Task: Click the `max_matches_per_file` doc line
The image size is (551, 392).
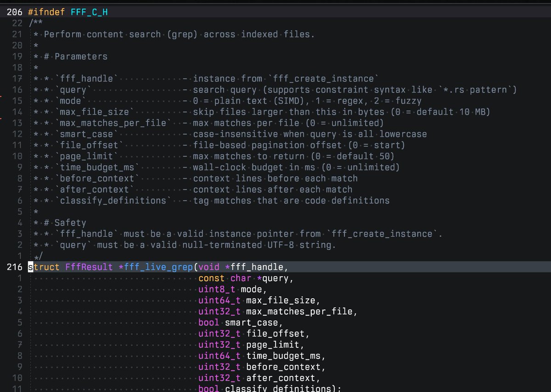Action: 208,123
